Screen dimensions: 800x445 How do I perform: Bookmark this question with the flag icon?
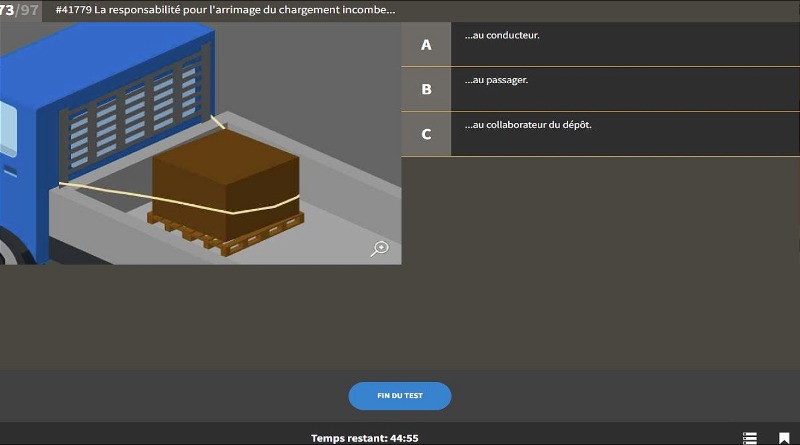784,438
